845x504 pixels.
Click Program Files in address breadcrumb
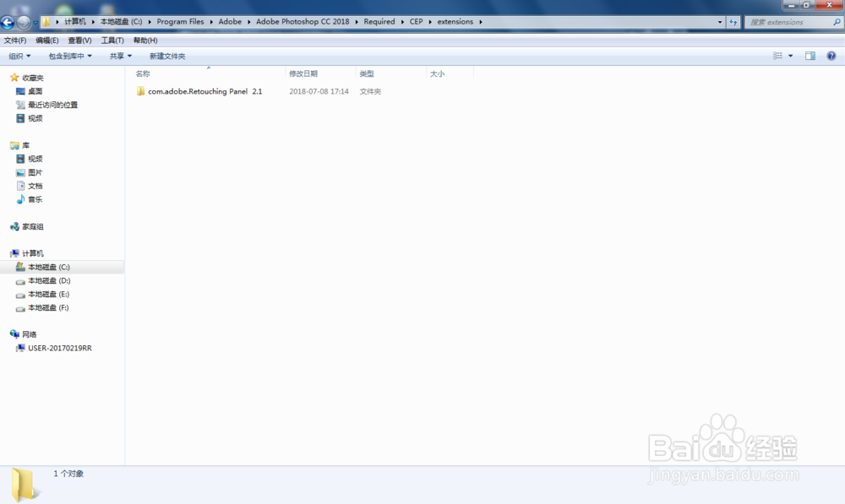(180, 22)
